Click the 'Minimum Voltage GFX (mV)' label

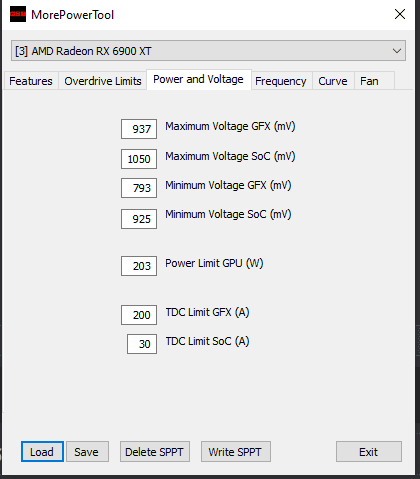pos(228,185)
